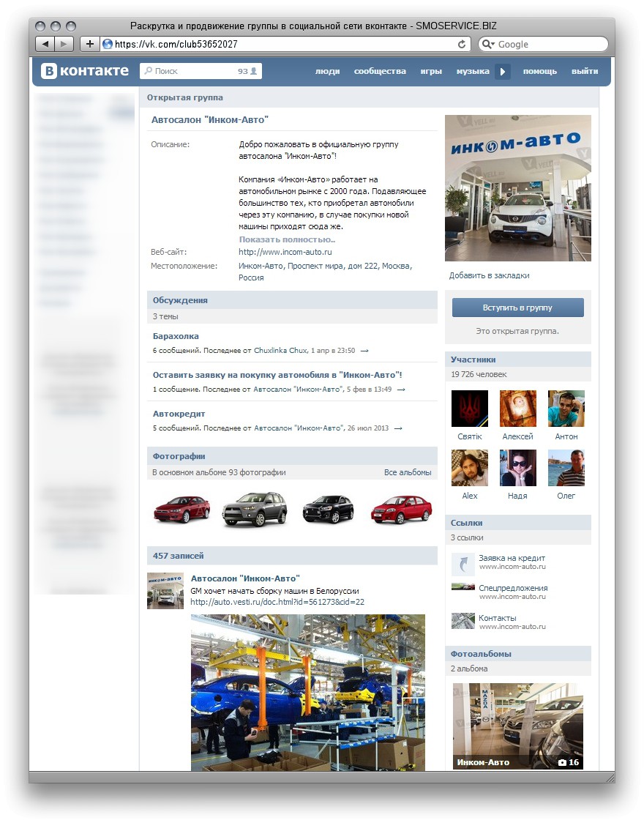Open the помощь menu item
Screen dimensions: 644x823
point(539,71)
